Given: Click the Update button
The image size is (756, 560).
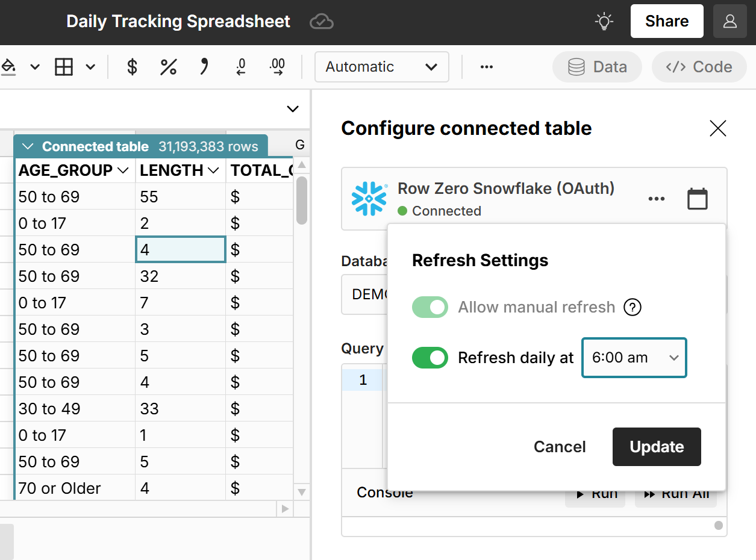Looking at the screenshot, I should 657,447.
